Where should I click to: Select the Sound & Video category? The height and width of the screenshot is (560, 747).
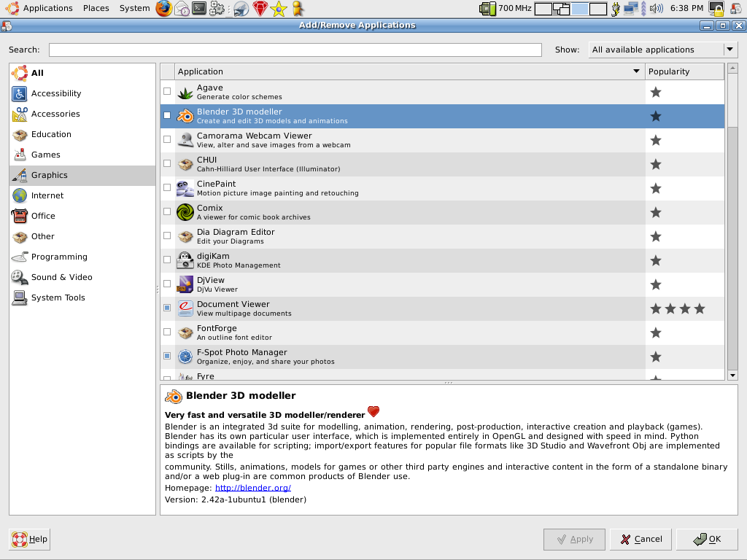pos(82,277)
